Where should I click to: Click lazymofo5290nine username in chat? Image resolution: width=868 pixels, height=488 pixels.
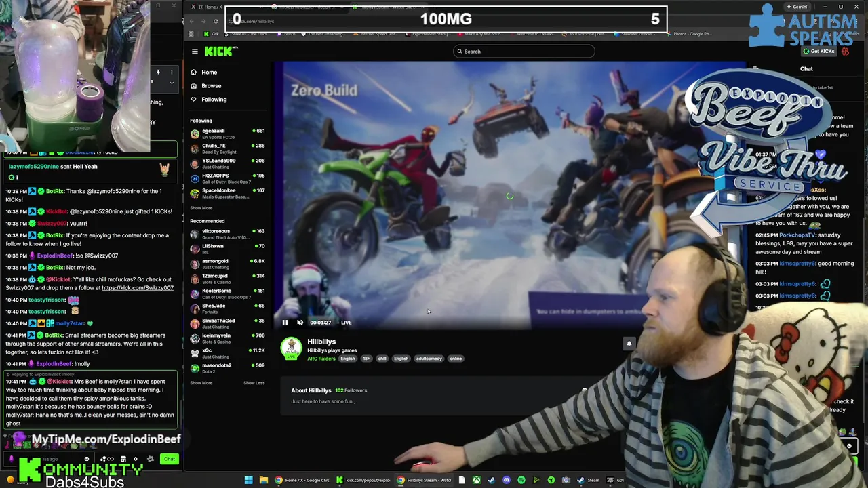click(34, 167)
